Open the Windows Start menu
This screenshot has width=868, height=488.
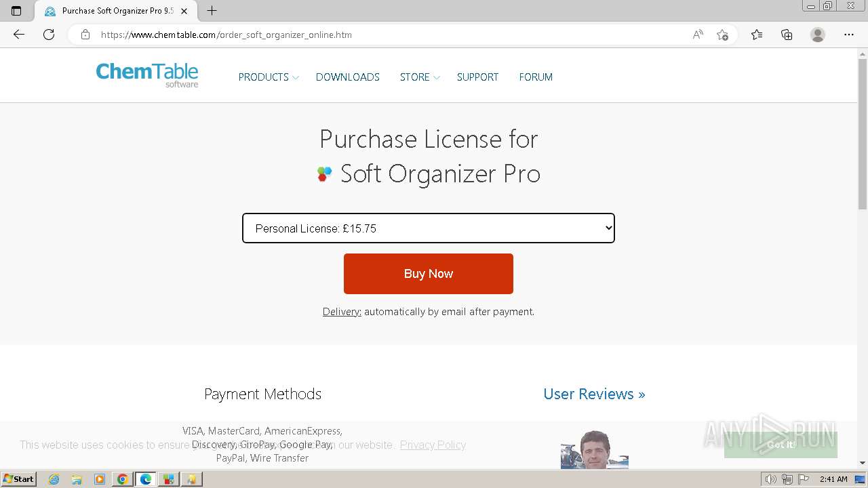19,479
